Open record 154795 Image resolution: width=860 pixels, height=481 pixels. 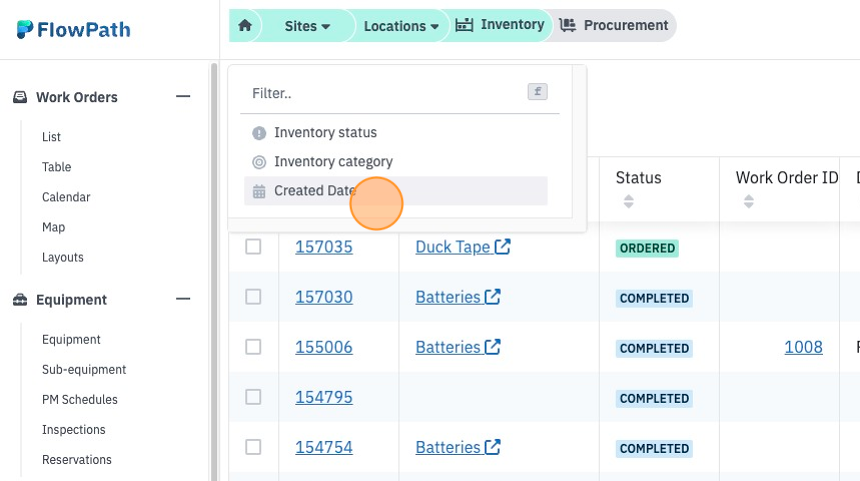coord(324,397)
